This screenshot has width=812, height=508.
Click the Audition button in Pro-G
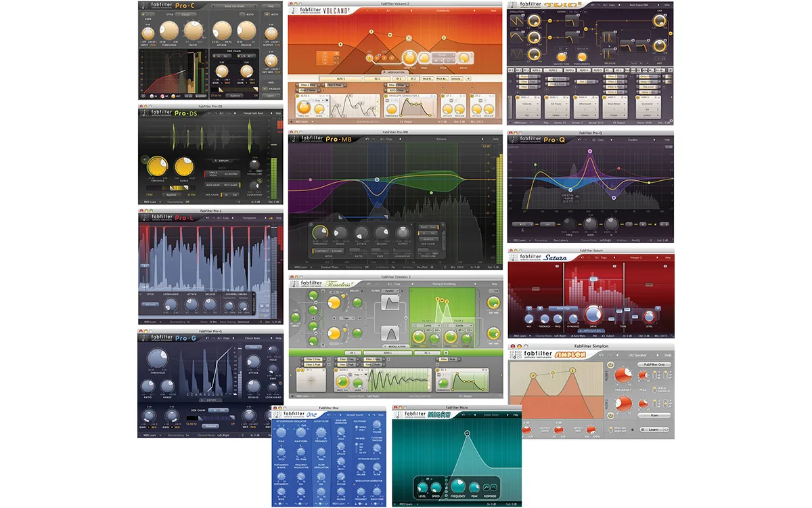tap(209, 426)
